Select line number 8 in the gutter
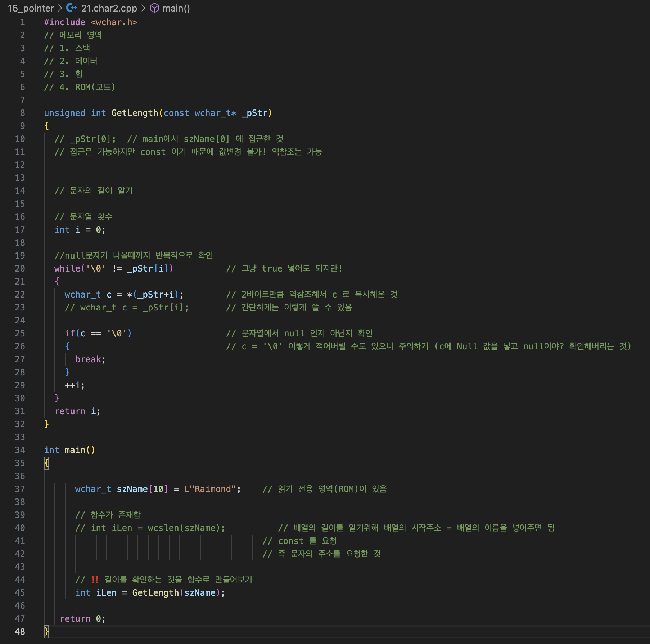The height and width of the screenshot is (644, 650). coord(22,113)
